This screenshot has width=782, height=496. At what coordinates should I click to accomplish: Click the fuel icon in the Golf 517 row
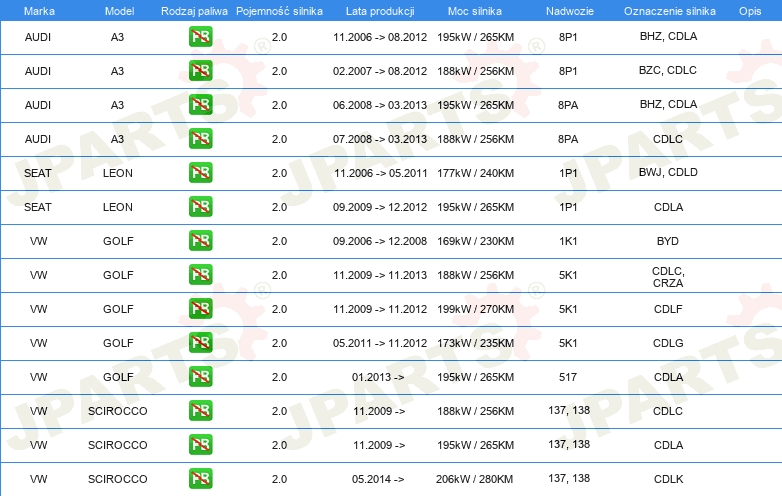tap(200, 377)
